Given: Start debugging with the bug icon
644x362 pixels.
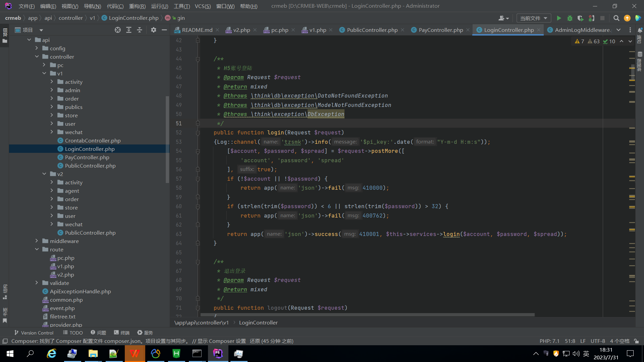Looking at the screenshot, I should point(570,18).
